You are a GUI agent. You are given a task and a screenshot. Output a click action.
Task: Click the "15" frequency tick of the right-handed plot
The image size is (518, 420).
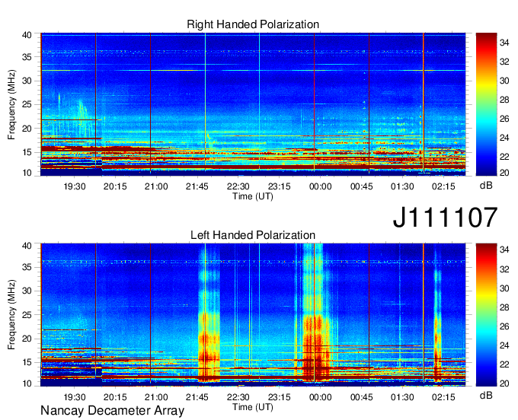27,152
